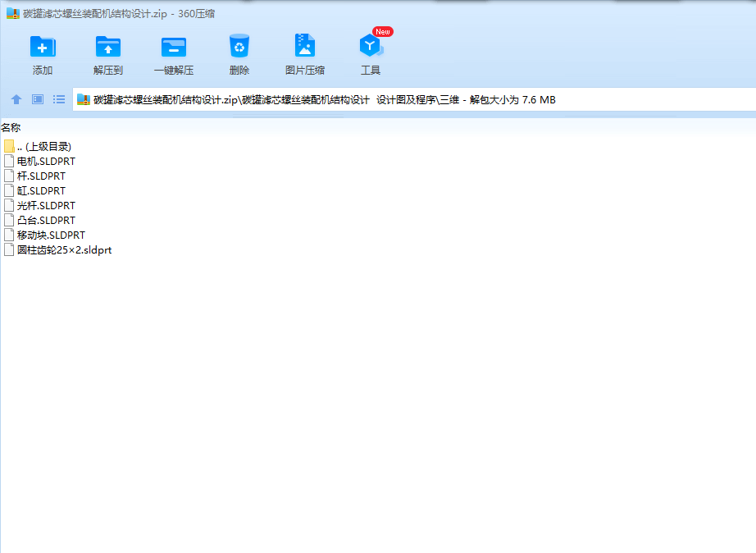Go up one level with up arrow
Viewport: 756px width, 553px height.
click(16, 99)
